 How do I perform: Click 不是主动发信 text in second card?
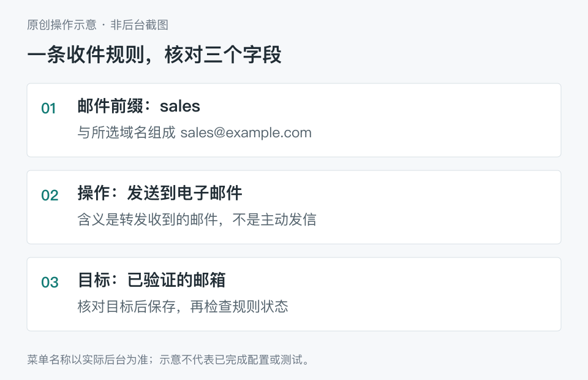(274, 219)
